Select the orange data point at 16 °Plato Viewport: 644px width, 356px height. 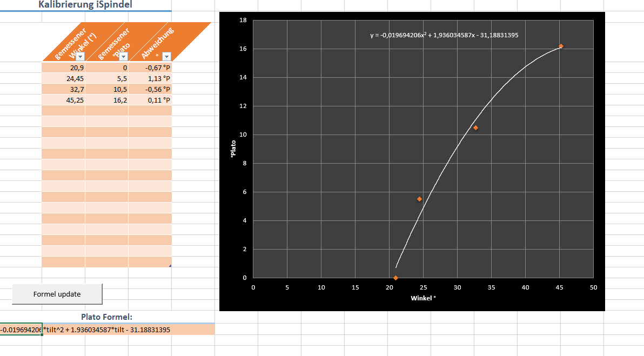(561, 46)
